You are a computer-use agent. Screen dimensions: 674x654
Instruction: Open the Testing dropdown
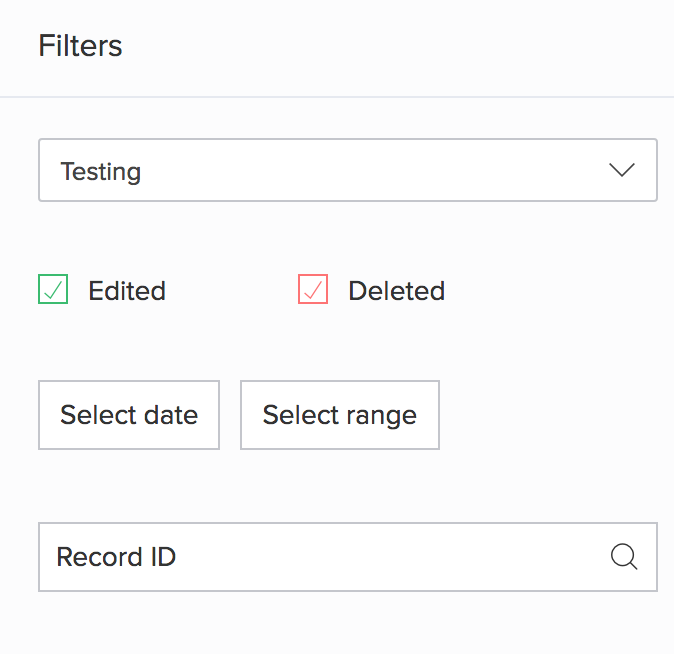point(347,171)
